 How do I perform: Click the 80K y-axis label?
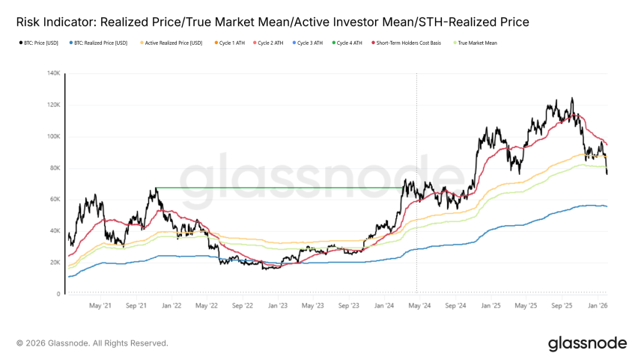click(55, 168)
